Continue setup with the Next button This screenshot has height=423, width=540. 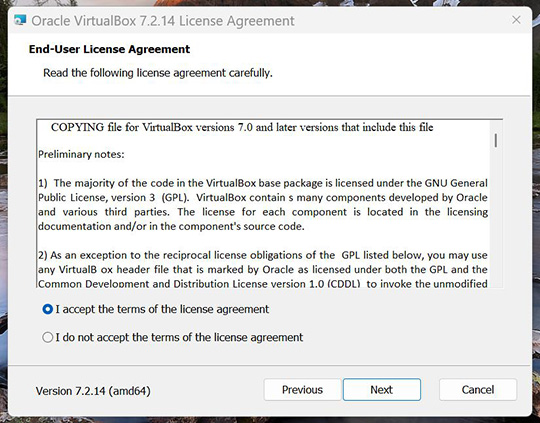tap(382, 390)
